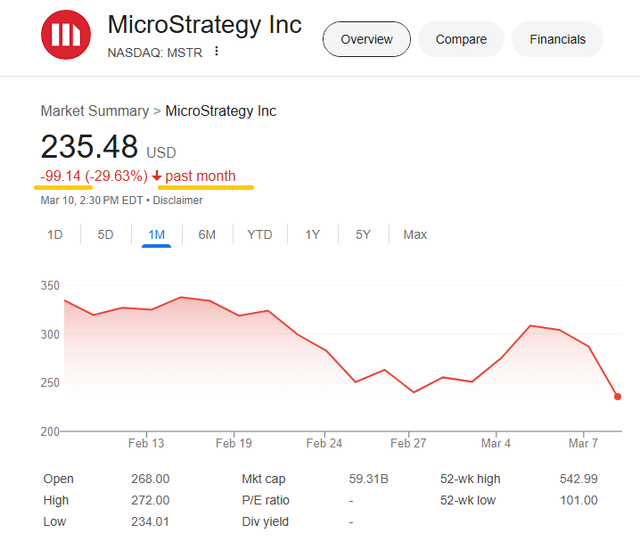
Task: Open the Disclaimer link
Action: click(x=178, y=200)
